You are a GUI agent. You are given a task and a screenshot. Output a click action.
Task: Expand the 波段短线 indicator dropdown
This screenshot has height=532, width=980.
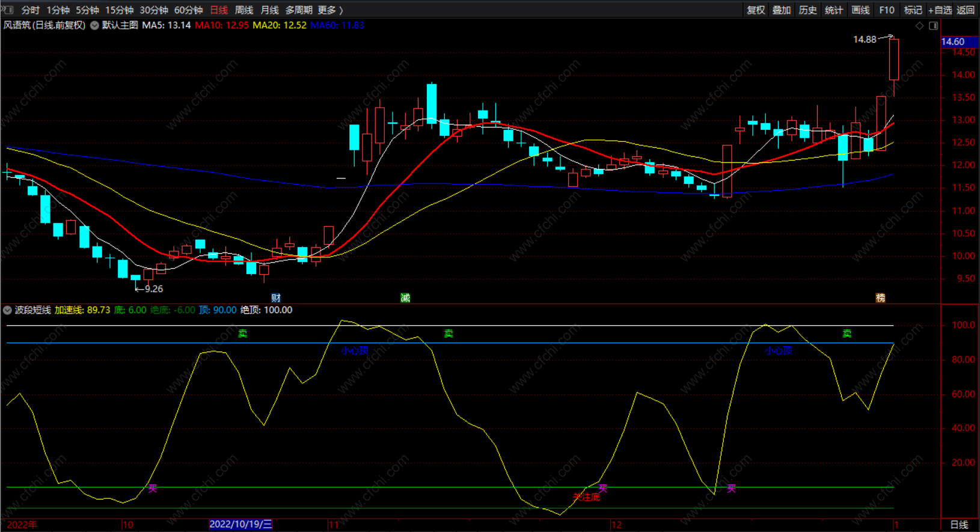[x=7, y=310]
